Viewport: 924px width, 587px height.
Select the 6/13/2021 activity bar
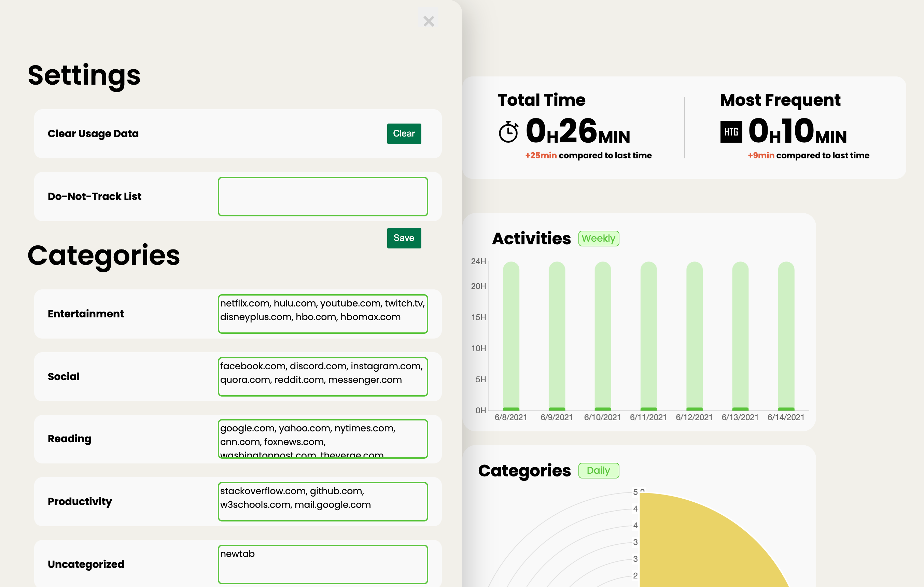(x=740, y=336)
